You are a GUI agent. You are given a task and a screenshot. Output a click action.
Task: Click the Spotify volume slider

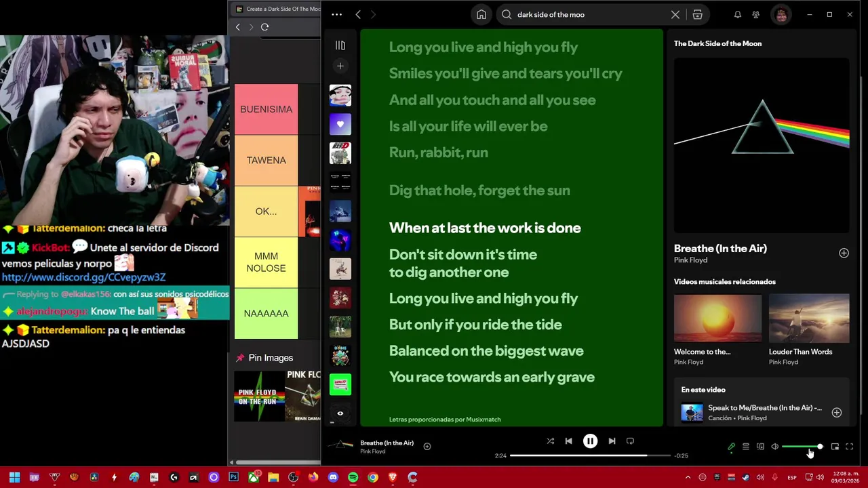[x=802, y=447]
